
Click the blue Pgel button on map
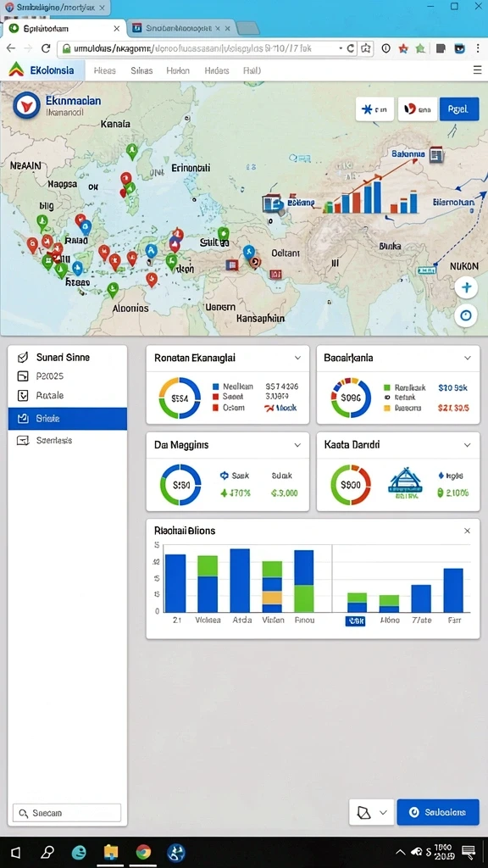tap(458, 109)
